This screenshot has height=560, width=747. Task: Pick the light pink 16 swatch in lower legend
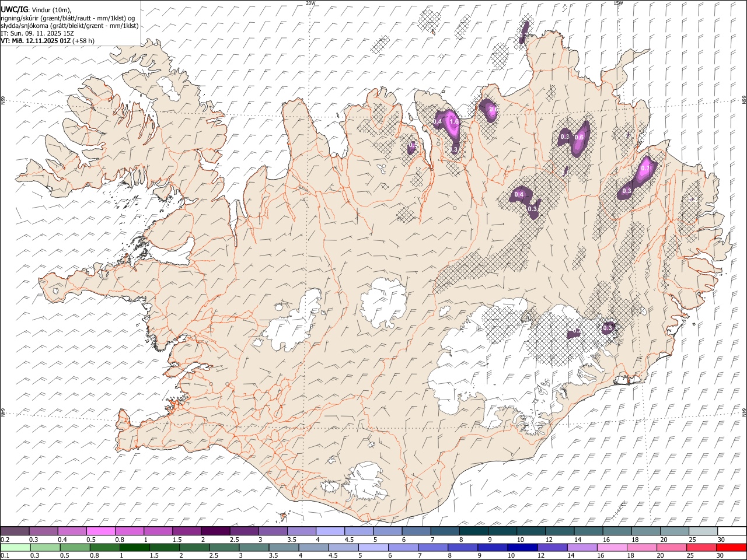click(x=611, y=547)
